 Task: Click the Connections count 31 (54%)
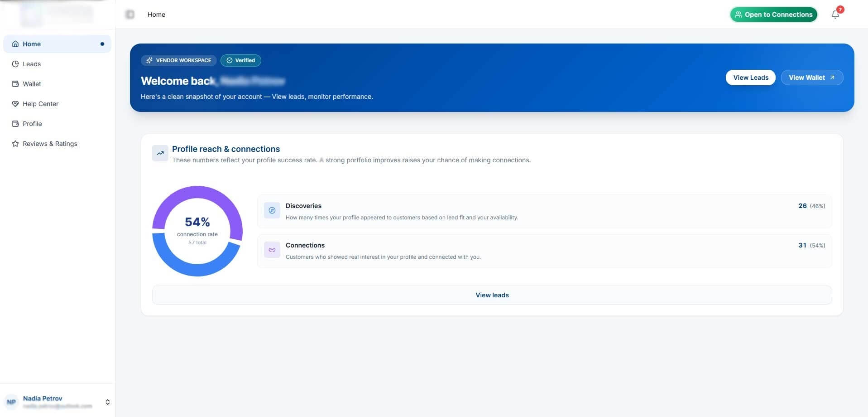pyautogui.click(x=811, y=245)
